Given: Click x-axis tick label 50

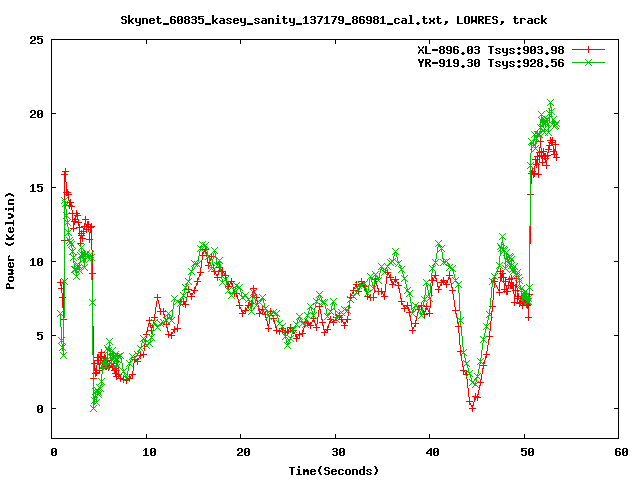Looking at the screenshot, I should pos(527,452).
